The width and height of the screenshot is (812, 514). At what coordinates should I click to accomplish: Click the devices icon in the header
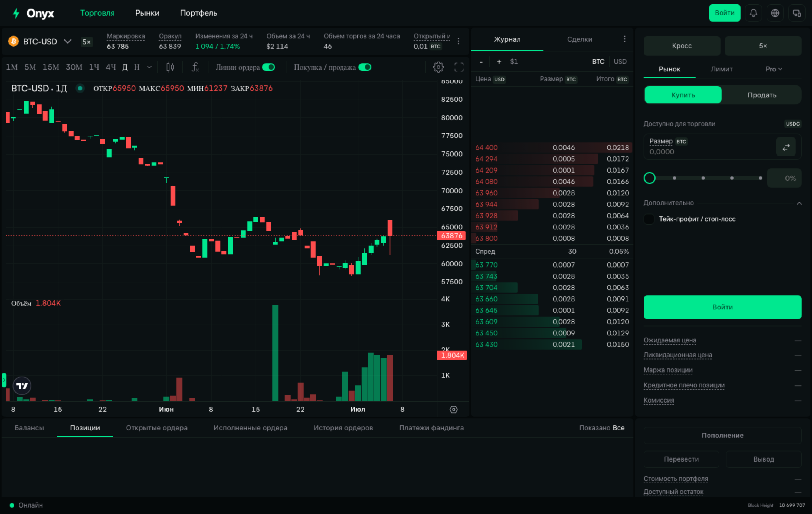(x=797, y=13)
